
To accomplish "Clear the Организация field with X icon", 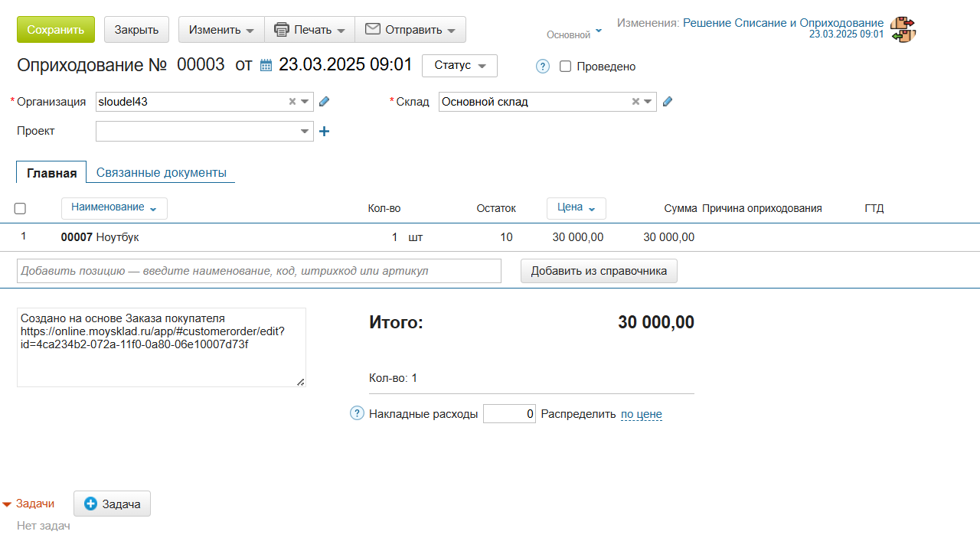I will [292, 102].
